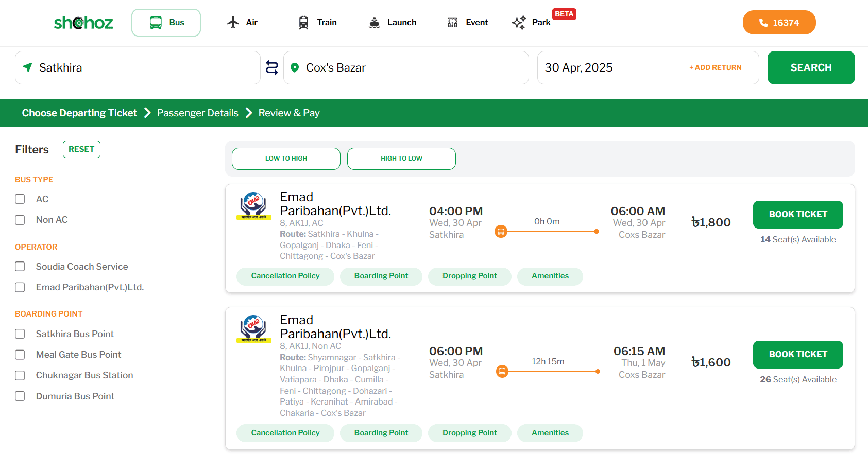Click the BETA badge on Park
Image resolution: width=868 pixels, height=455 pixels.
tap(564, 14)
